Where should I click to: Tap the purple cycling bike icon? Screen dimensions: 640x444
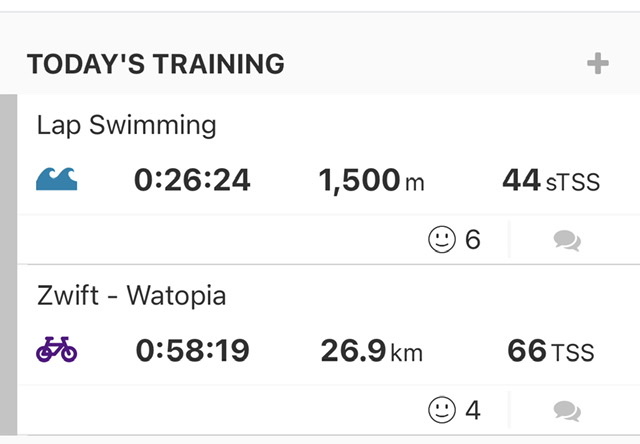tap(56, 349)
